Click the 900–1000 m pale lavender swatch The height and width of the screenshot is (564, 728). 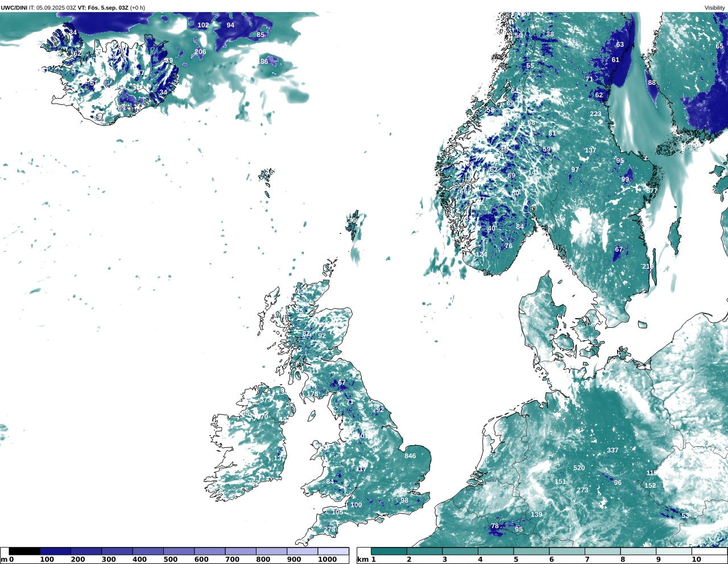(x=302, y=551)
